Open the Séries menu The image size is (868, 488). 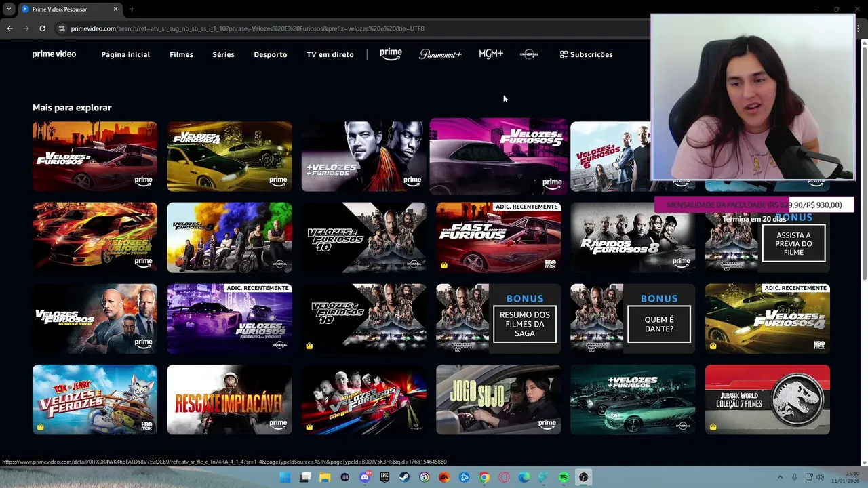223,54
